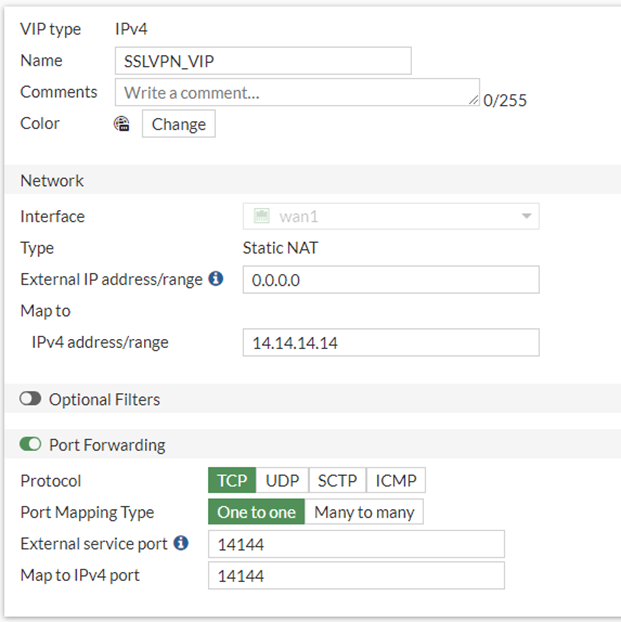Click the Comments text box

click(x=296, y=92)
